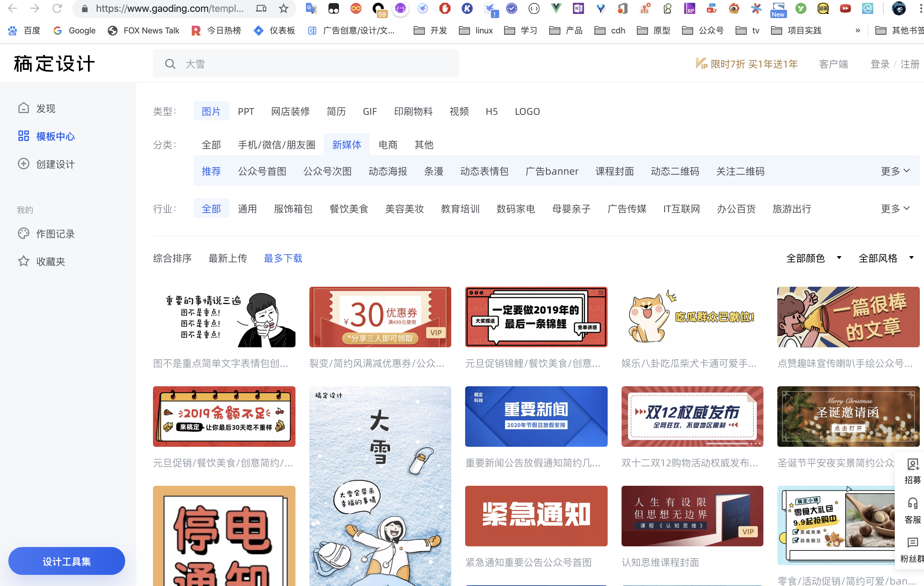Click the 登录 link
Screen dimensions: 924x586
880,64
